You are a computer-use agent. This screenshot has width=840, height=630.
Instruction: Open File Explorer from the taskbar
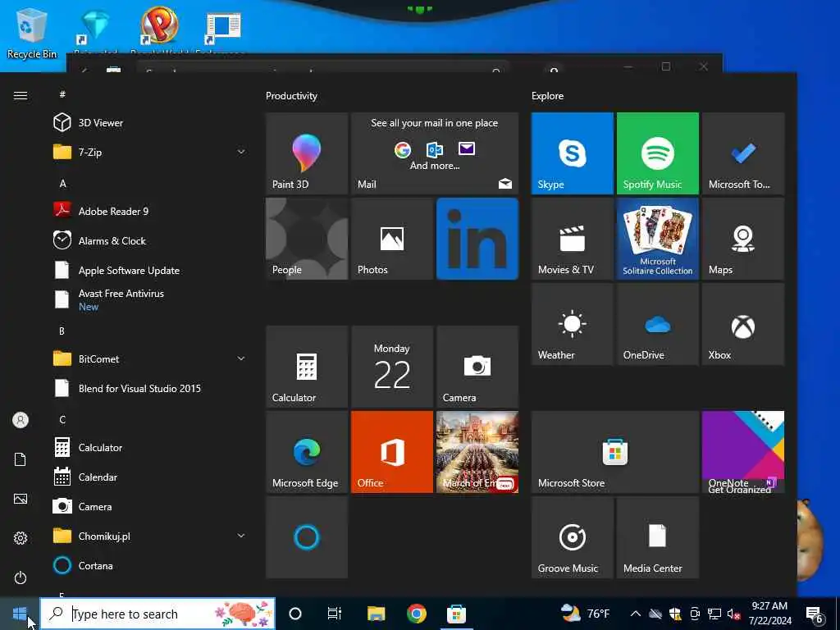[376, 614]
